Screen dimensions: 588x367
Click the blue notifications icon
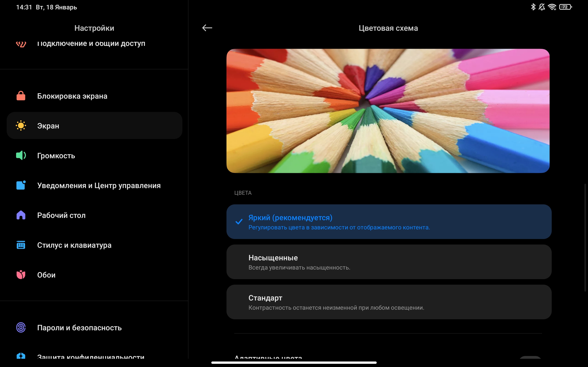21,185
